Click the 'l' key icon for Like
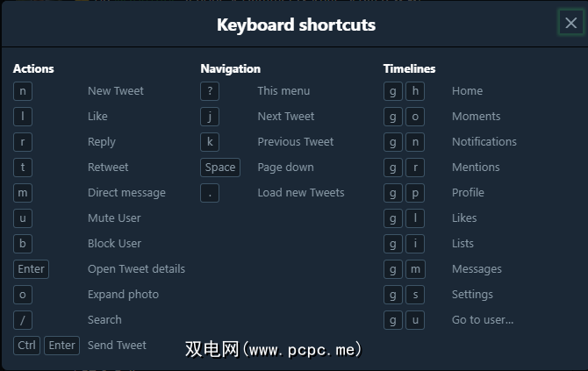This screenshot has height=371, width=588. pyautogui.click(x=23, y=117)
